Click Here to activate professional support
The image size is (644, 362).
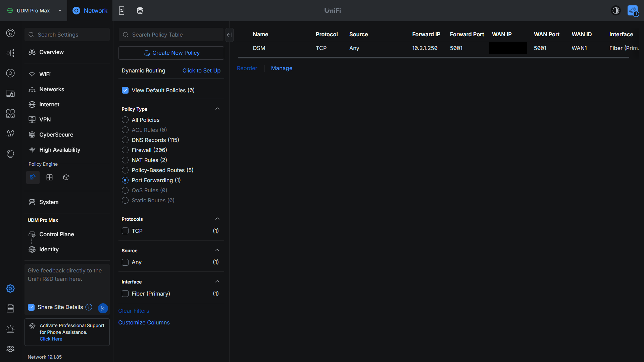pyautogui.click(x=51, y=339)
